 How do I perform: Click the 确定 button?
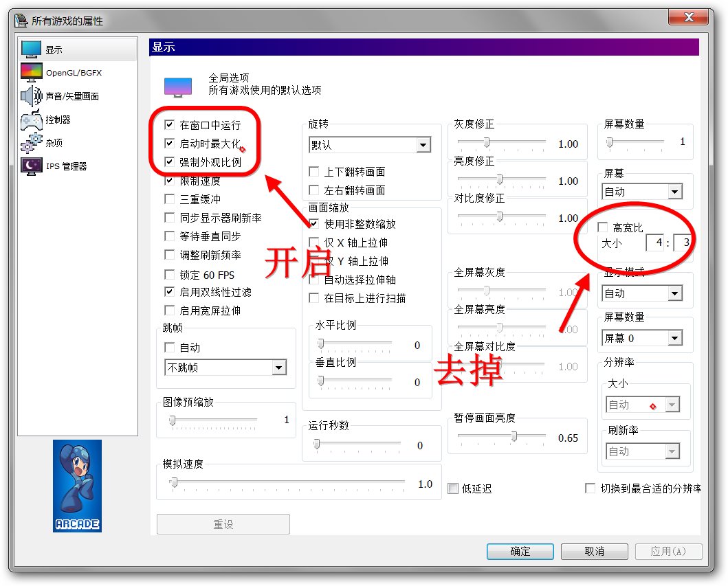click(x=520, y=551)
